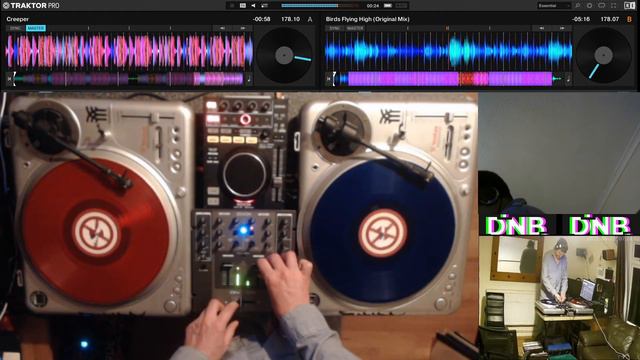Click the dimmed recording indicator in header
The width and height of the screenshot is (640, 360).
(x=402, y=6)
